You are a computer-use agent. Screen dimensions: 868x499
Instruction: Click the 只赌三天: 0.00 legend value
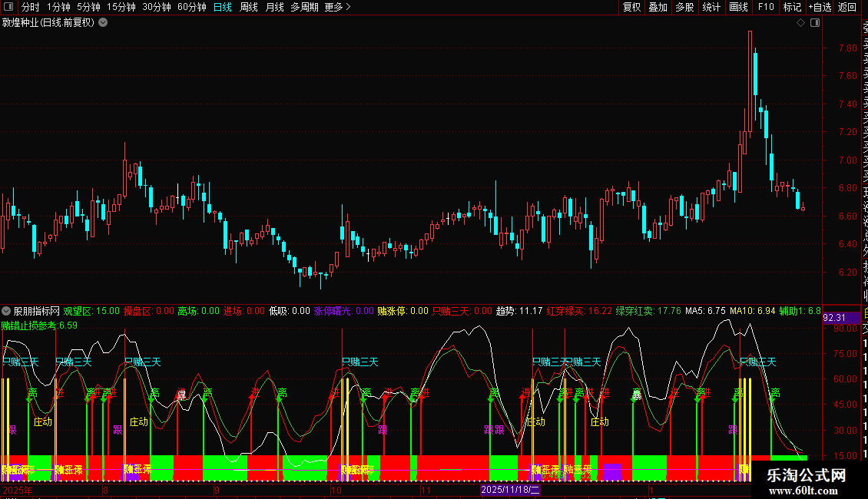[462, 311]
